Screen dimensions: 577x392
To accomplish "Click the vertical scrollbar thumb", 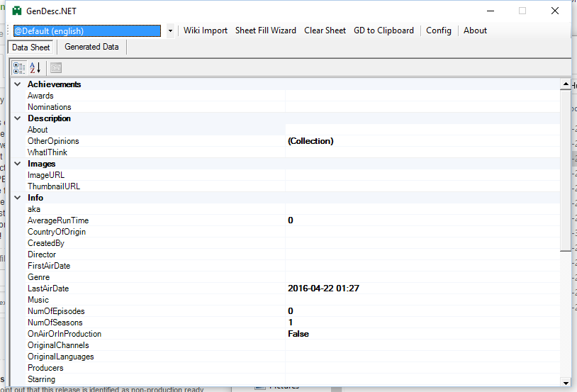I will (x=566, y=170).
